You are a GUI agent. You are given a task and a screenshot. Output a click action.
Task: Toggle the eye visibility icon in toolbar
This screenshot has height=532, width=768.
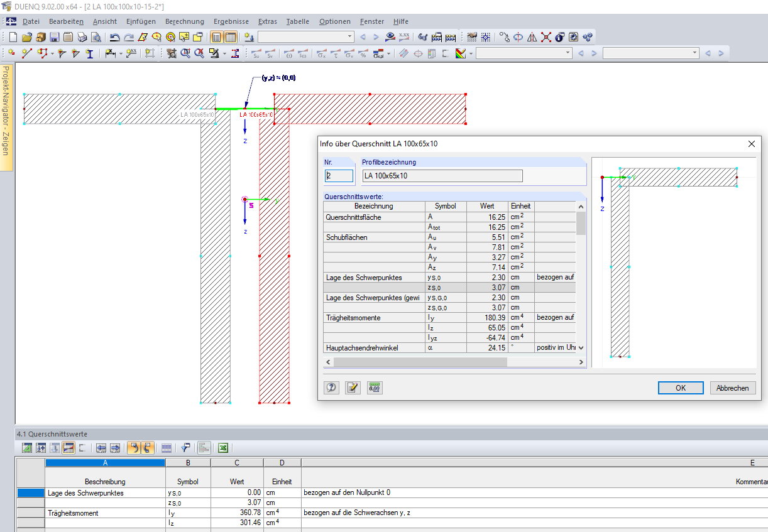(390, 37)
